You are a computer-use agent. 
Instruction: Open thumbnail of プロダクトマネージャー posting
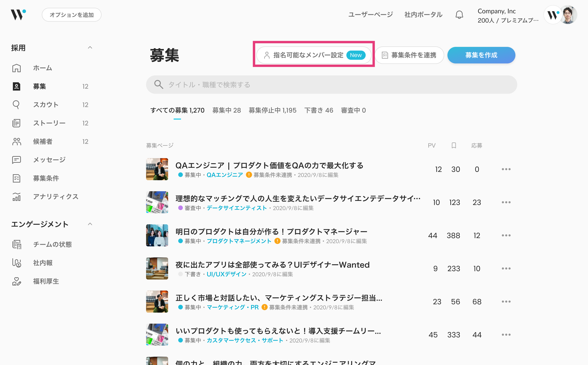(x=157, y=235)
